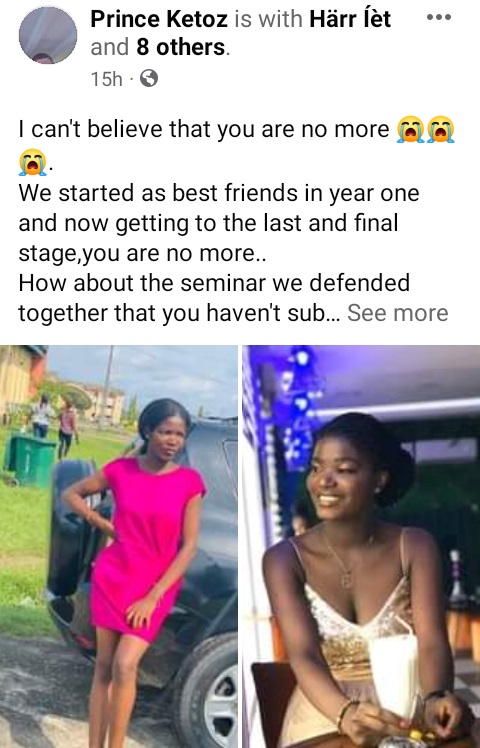Open Prince Ketoz's profile picture
The height and width of the screenshot is (748, 480).
pyautogui.click(x=48, y=35)
